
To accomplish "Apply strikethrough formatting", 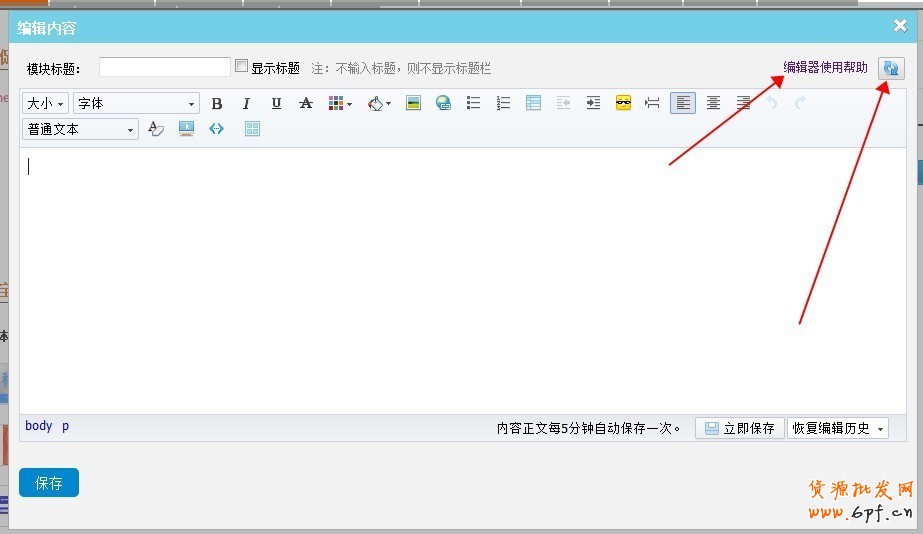I will [x=306, y=103].
